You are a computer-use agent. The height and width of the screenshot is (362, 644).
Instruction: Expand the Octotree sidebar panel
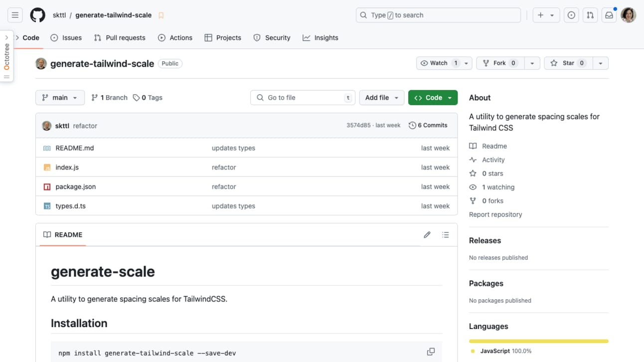pos(6,56)
